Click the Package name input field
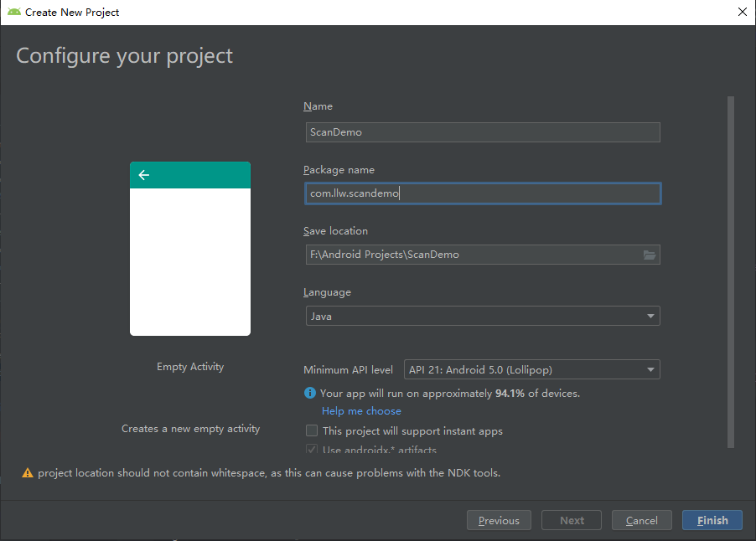 point(483,193)
